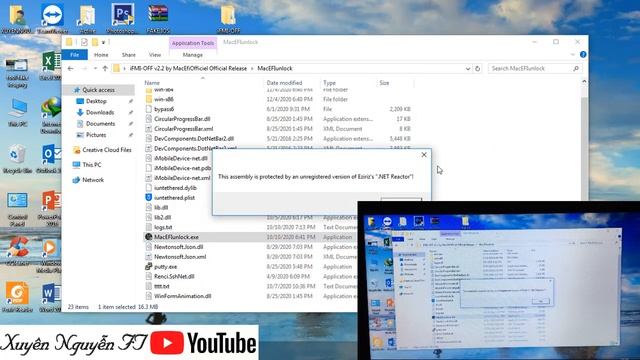
Task: Select the win-x86 folder row
Action: [x=164, y=99]
